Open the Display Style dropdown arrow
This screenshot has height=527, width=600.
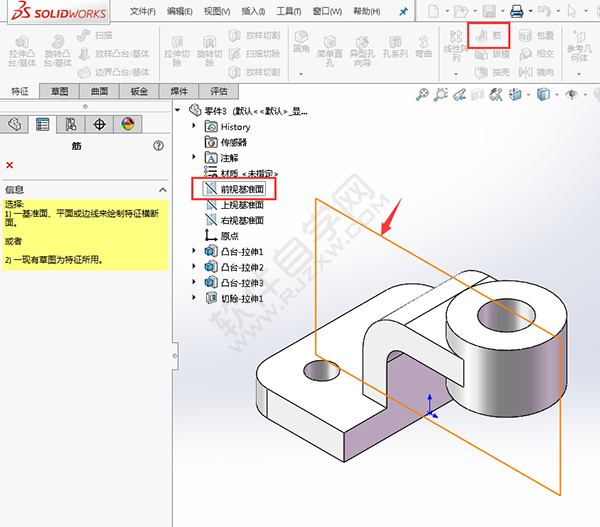point(557,94)
